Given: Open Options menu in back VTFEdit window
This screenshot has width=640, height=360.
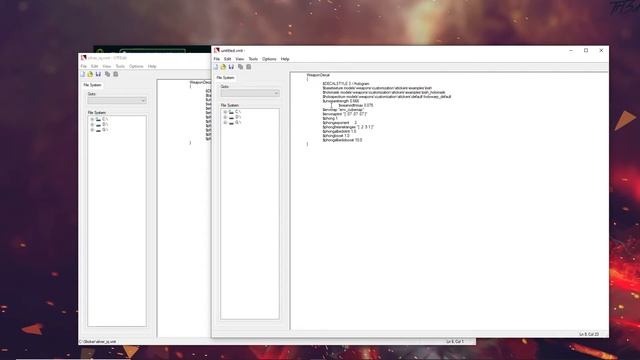Looking at the screenshot, I should [x=136, y=67].
